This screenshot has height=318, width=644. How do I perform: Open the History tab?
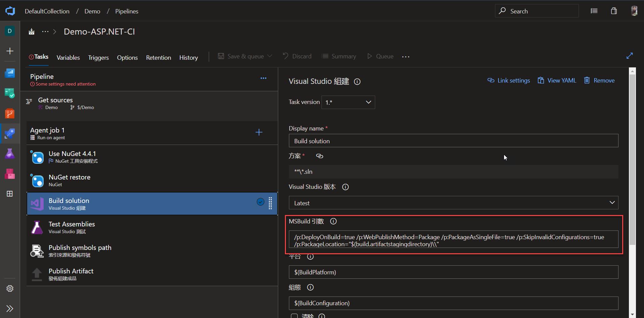pyautogui.click(x=189, y=57)
